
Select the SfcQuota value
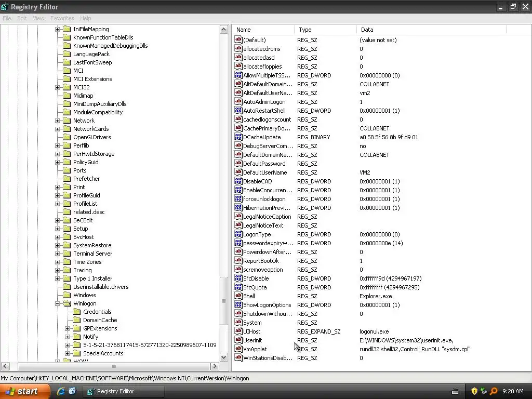click(255, 287)
